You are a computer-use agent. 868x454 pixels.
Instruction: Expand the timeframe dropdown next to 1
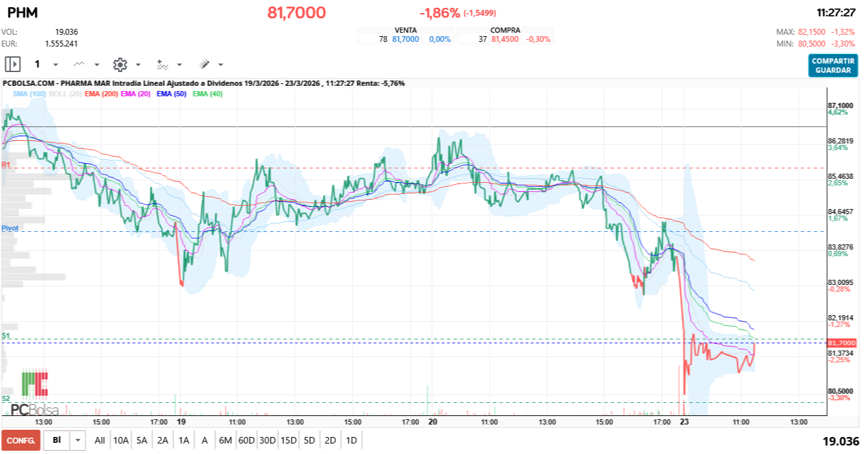[56, 65]
